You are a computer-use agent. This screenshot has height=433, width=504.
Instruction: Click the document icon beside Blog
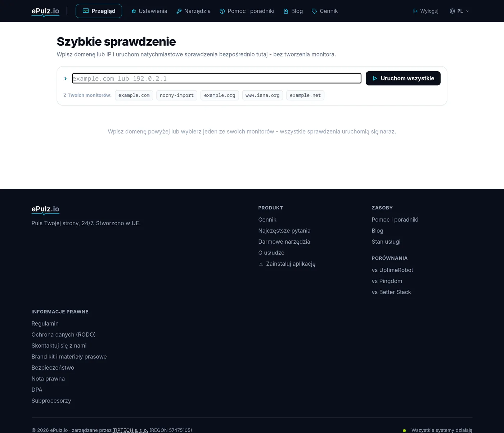pos(286,11)
